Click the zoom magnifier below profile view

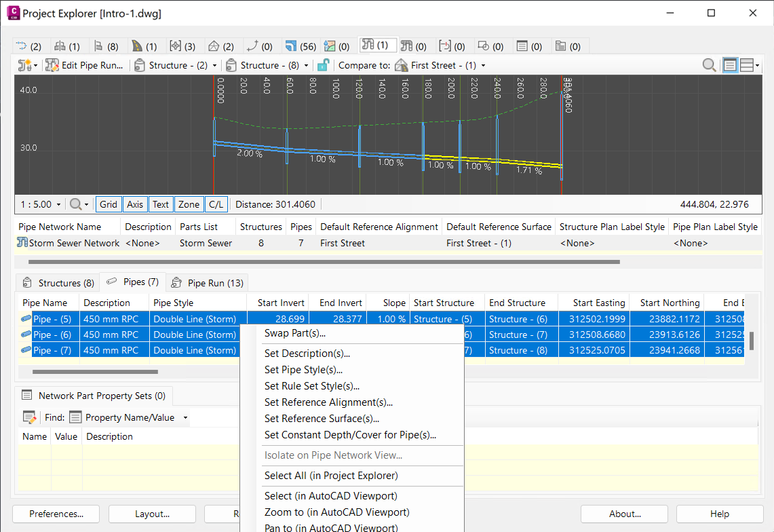click(x=75, y=204)
